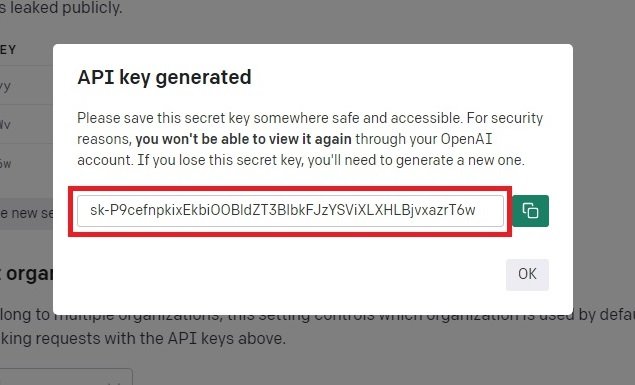Image resolution: width=635 pixels, height=385 pixels.
Task: Select the dimmed key row ending in Nv
Action: (x=26, y=124)
